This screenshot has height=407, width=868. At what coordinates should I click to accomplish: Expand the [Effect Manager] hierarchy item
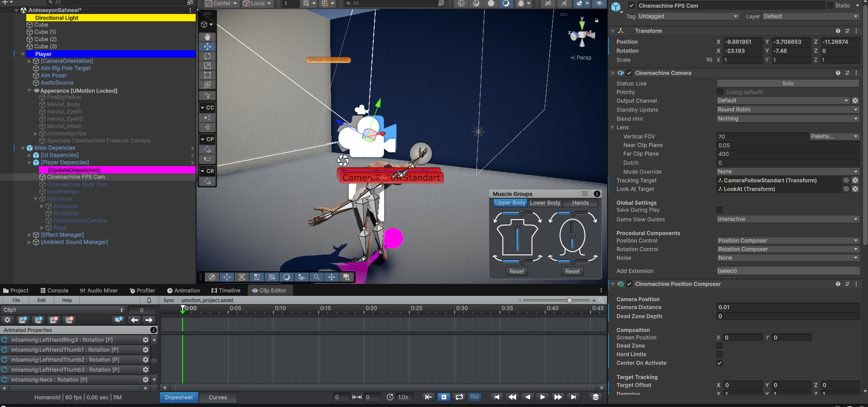coord(29,235)
